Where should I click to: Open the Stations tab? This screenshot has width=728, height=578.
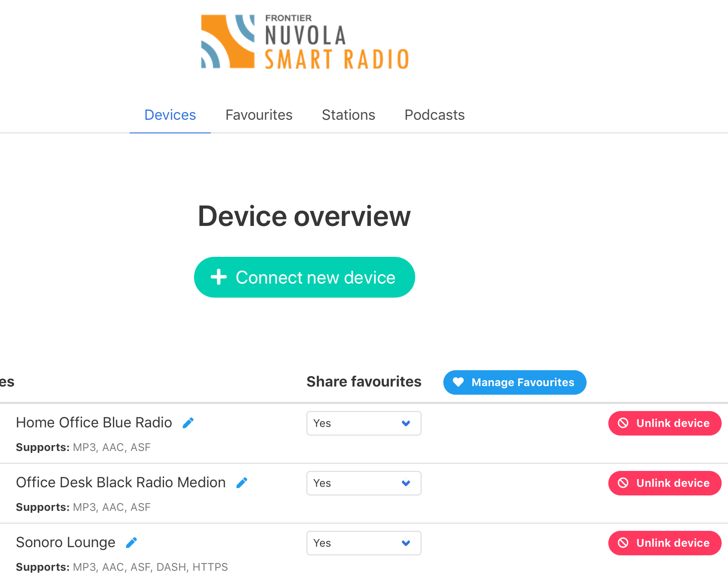pyautogui.click(x=349, y=115)
